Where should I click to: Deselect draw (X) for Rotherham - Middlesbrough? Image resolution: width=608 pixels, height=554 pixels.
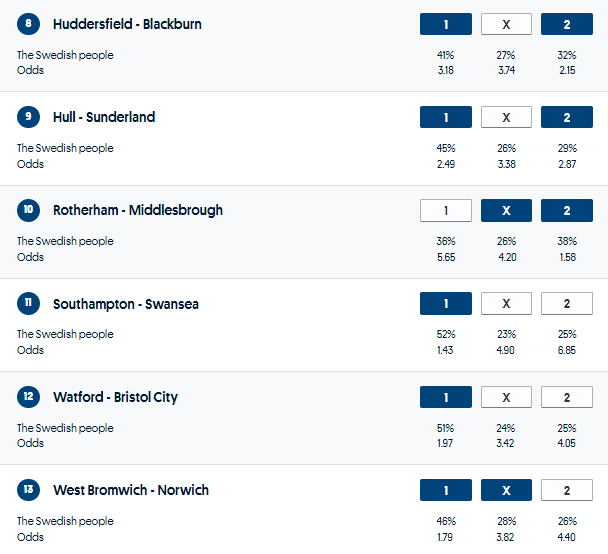(506, 210)
